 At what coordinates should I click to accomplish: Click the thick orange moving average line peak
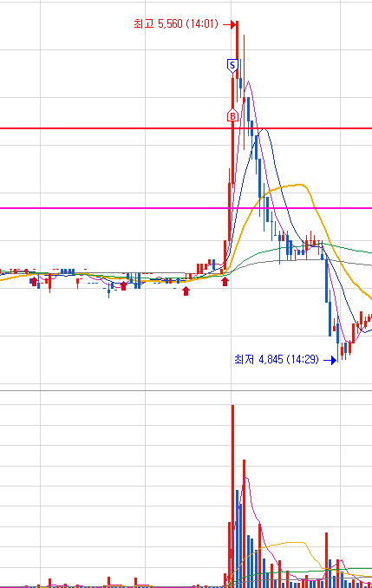tap(298, 185)
